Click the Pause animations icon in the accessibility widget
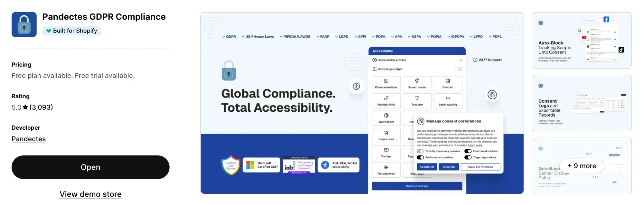The width and height of the screenshot is (644, 205). coord(386,81)
